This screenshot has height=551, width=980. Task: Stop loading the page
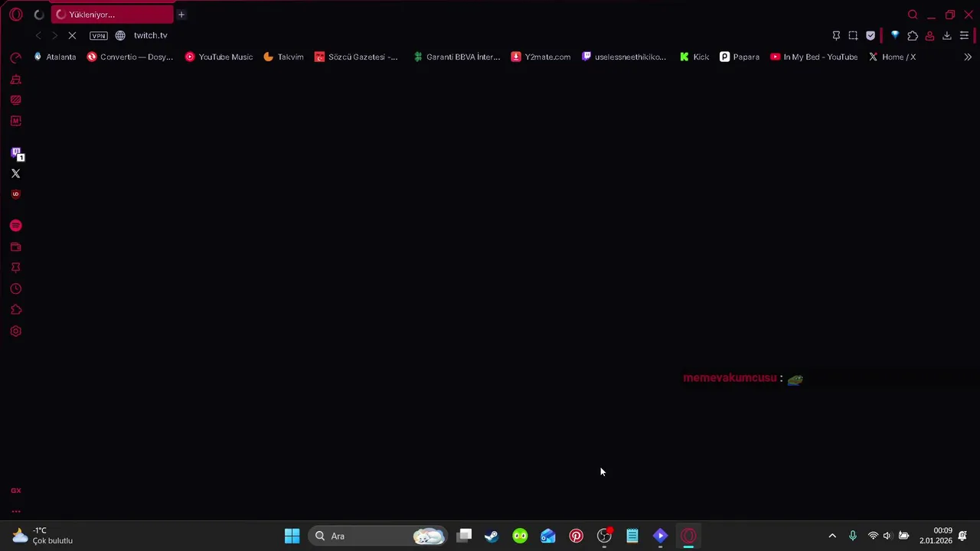click(72, 36)
